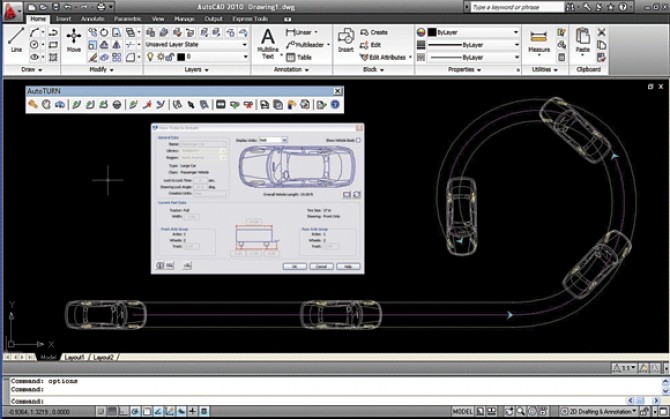Click the Edit block button

coord(370,45)
